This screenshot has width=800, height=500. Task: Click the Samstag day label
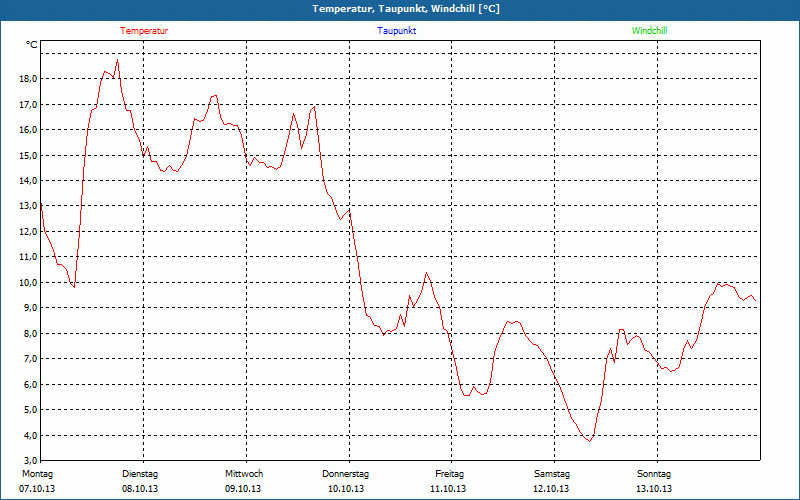click(552, 474)
